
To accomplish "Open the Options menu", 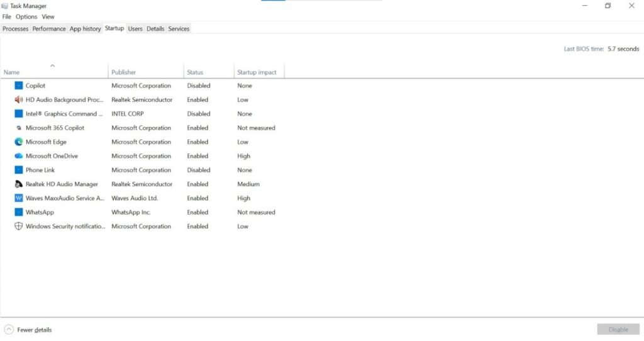I will [x=26, y=17].
